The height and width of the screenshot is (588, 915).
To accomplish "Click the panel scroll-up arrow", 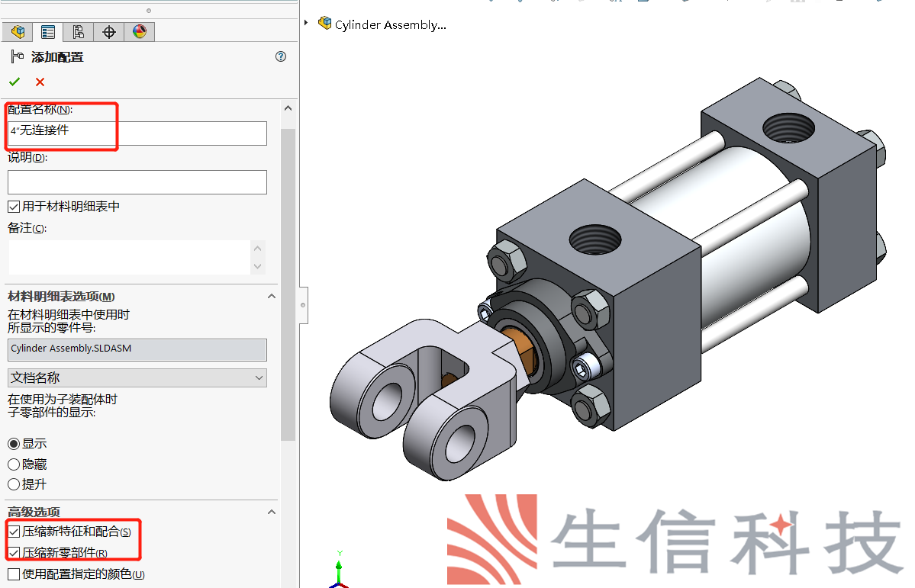I will (288, 108).
